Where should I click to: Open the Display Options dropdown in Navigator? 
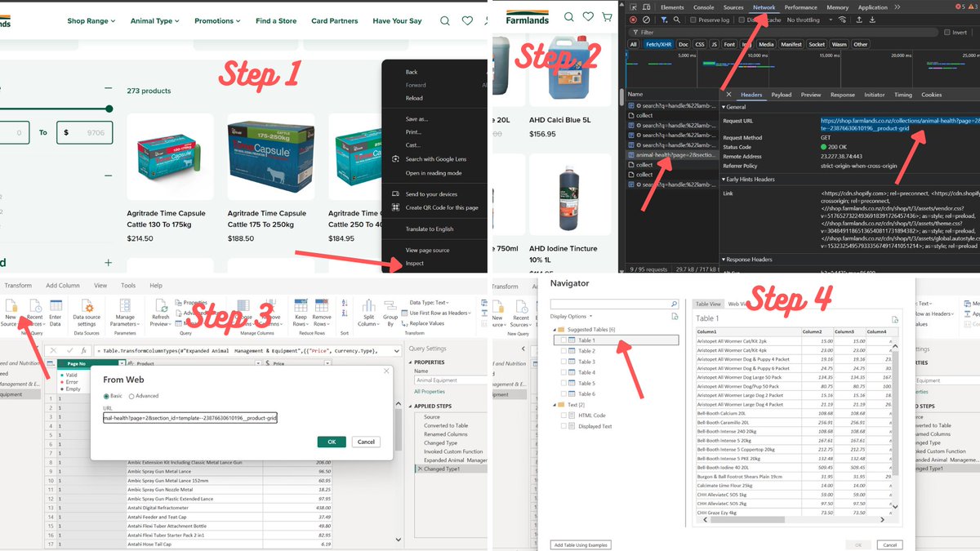[572, 316]
